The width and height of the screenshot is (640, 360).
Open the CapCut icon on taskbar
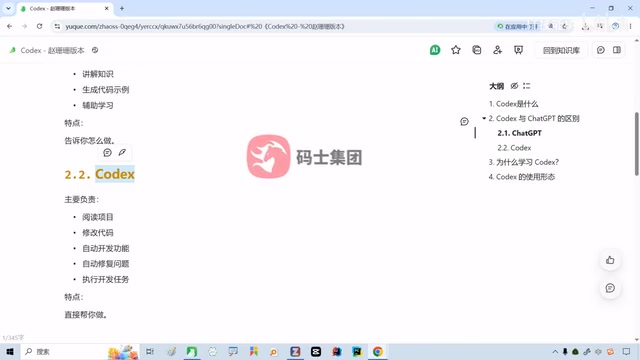tap(316, 351)
